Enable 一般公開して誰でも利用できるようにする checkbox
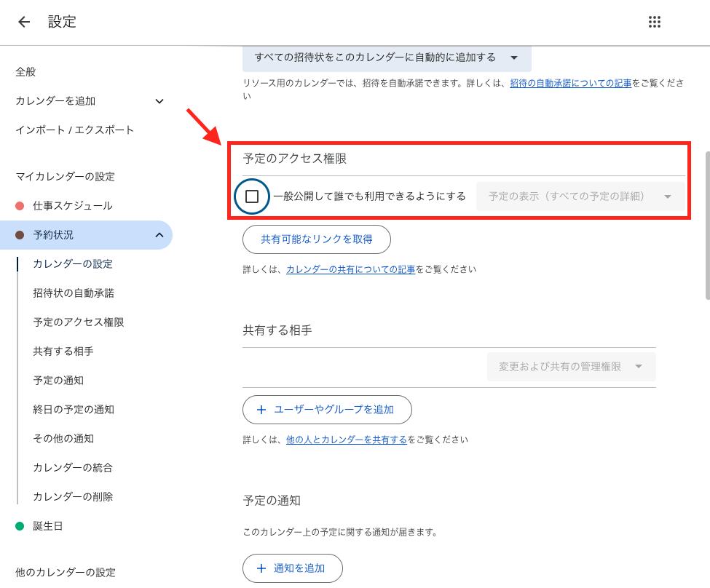 coord(252,196)
